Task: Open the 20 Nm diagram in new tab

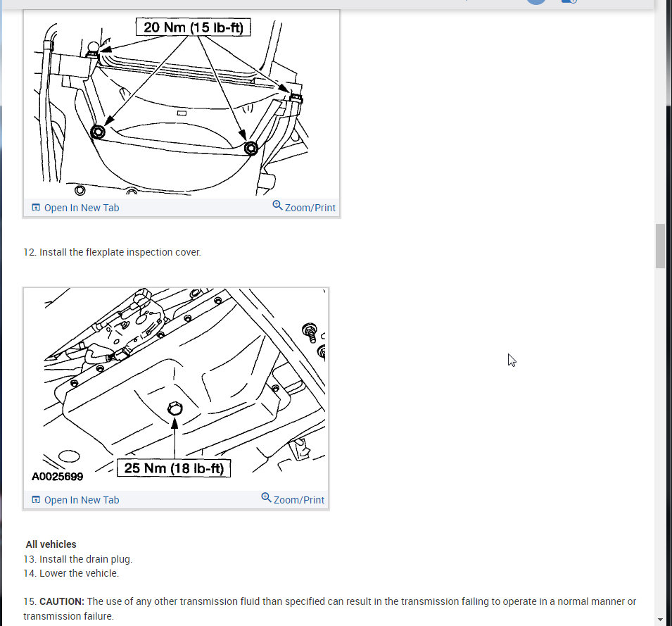Action: click(75, 208)
